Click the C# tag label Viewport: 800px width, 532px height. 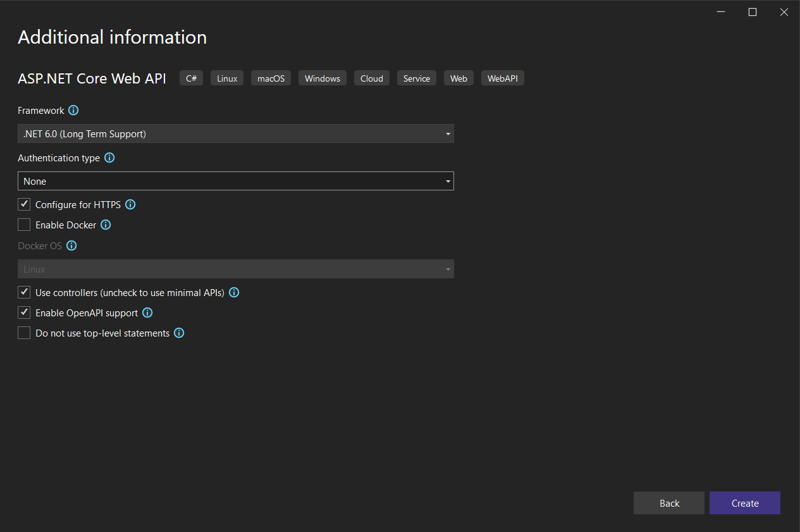(191, 78)
